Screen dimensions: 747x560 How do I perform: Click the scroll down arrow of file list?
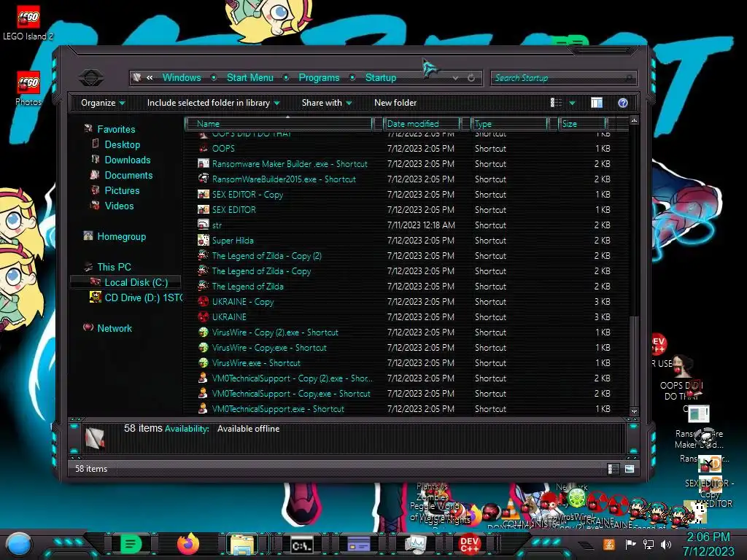tap(634, 411)
